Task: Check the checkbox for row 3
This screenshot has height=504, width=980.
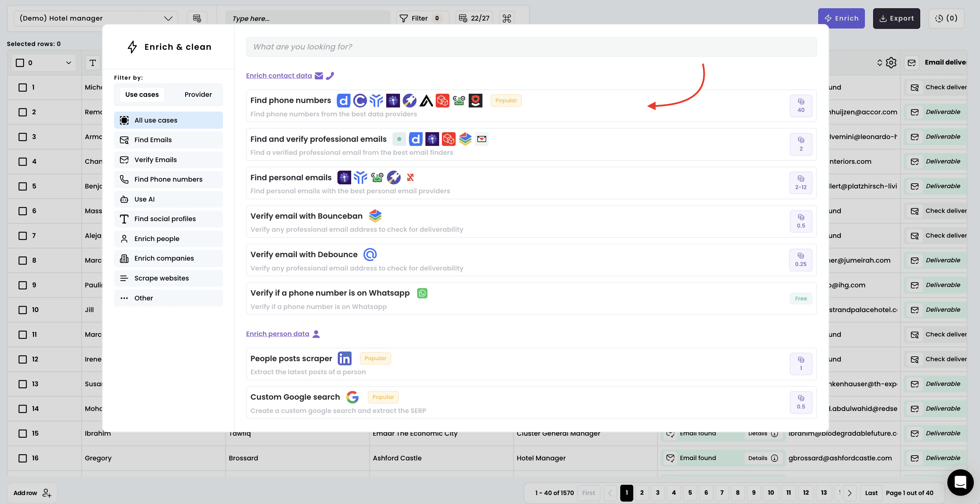Action: [23, 137]
